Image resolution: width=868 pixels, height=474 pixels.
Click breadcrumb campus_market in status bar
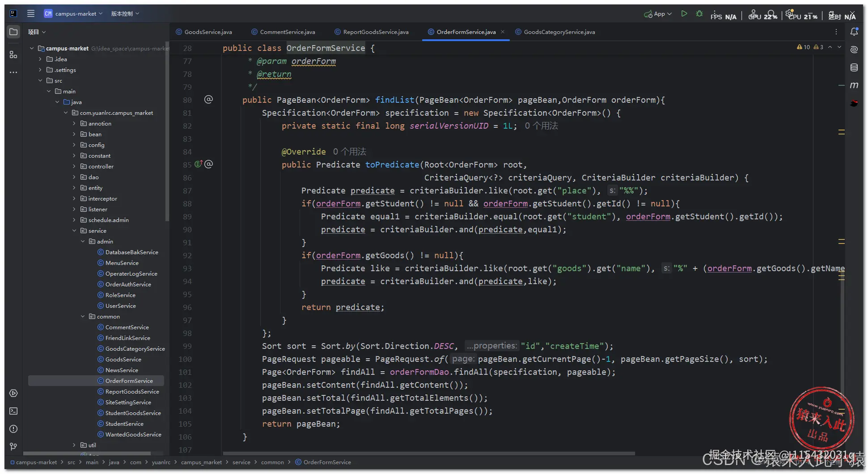pos(201,462)
